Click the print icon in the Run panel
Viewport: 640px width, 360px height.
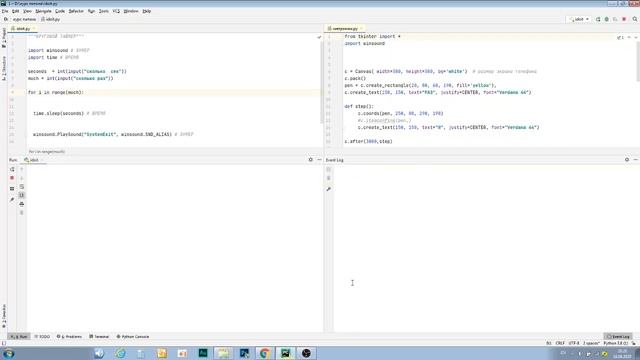(x=22, y=204)
